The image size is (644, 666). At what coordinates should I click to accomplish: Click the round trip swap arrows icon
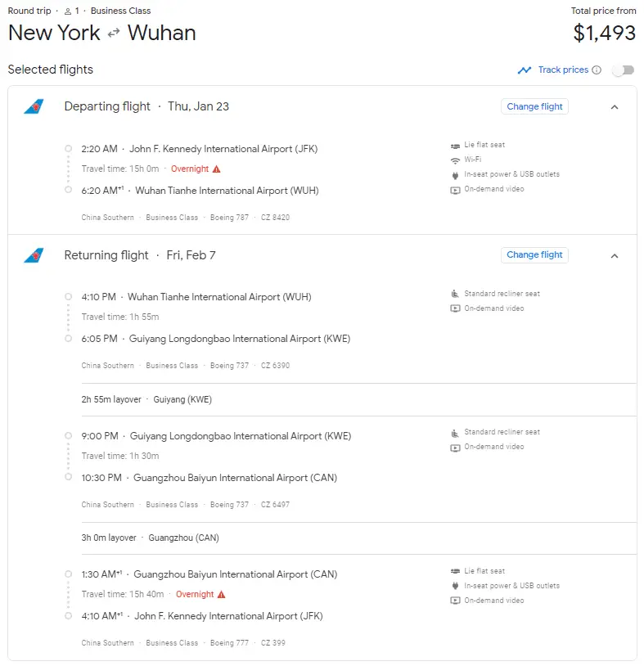(114, 34)
